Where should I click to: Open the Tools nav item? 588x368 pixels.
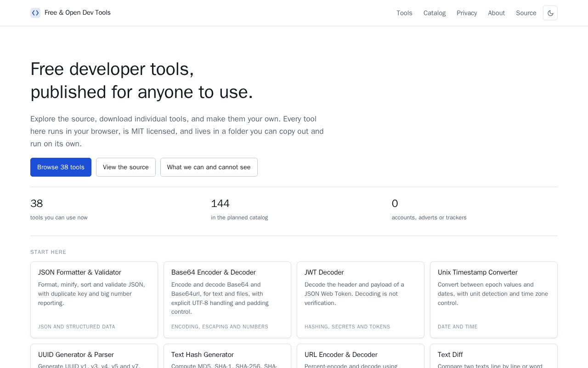[x=404, y=13]
